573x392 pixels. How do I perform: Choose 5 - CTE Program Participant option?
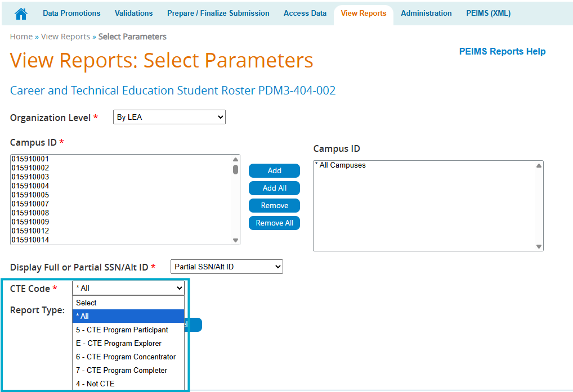pos(122,330)
